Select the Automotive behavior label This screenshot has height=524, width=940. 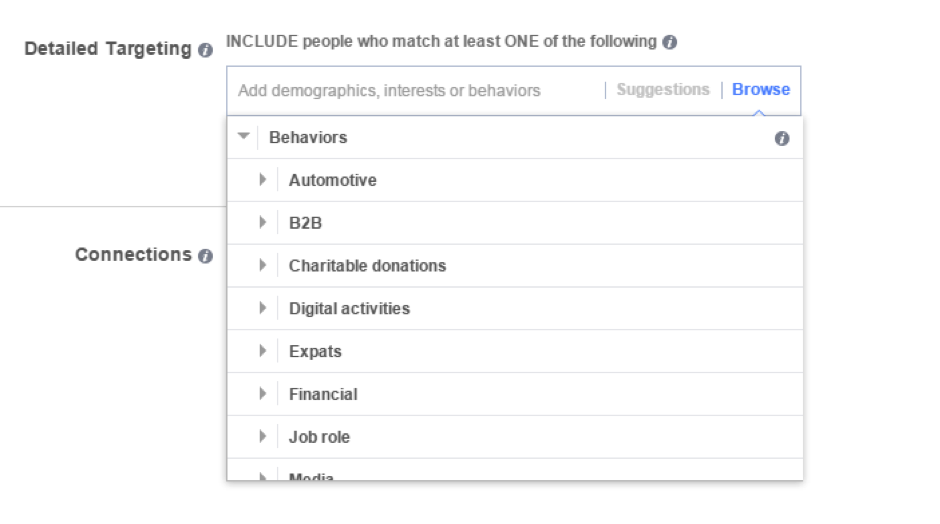(333, 180)
